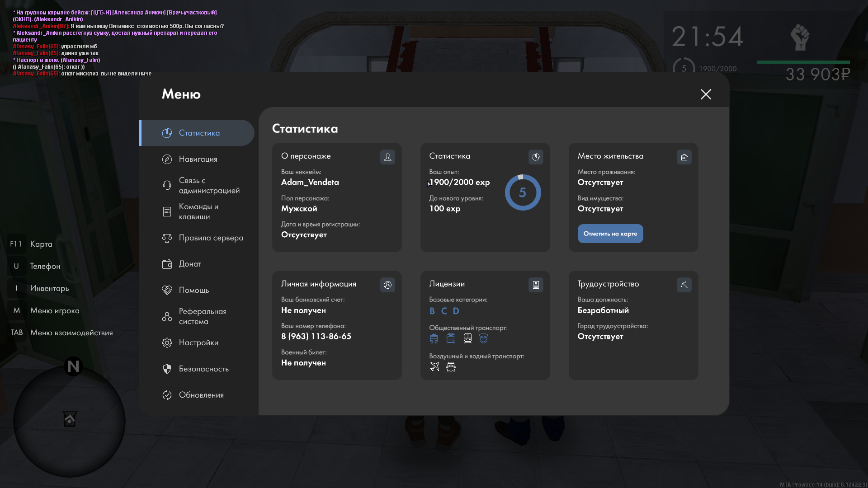
Task: Select the Статистика tab in the sidebar
Action: (x=199, y=133)
